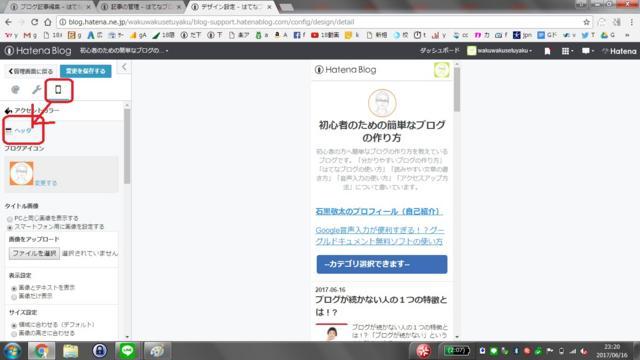Image resolution: width=640 pixels, height=360 pixels.
Task: Click padlock app icon in taskbar
Action: tap(99, 351)
